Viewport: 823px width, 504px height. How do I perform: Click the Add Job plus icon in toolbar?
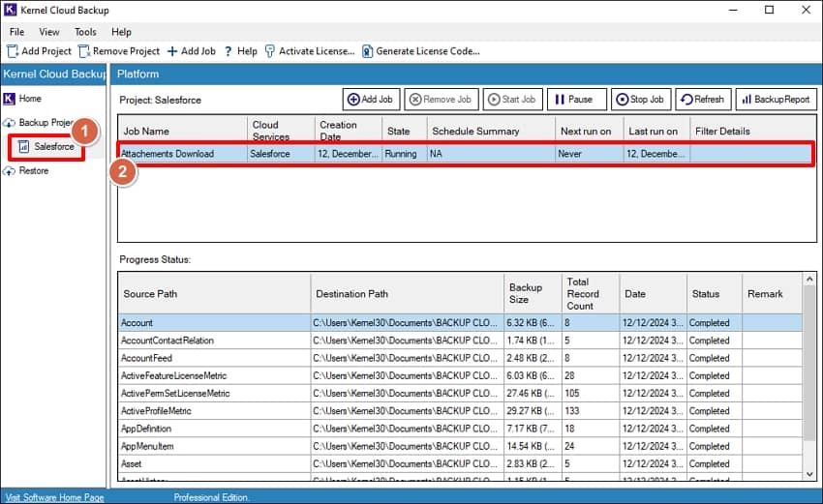[x=172, y=51]
